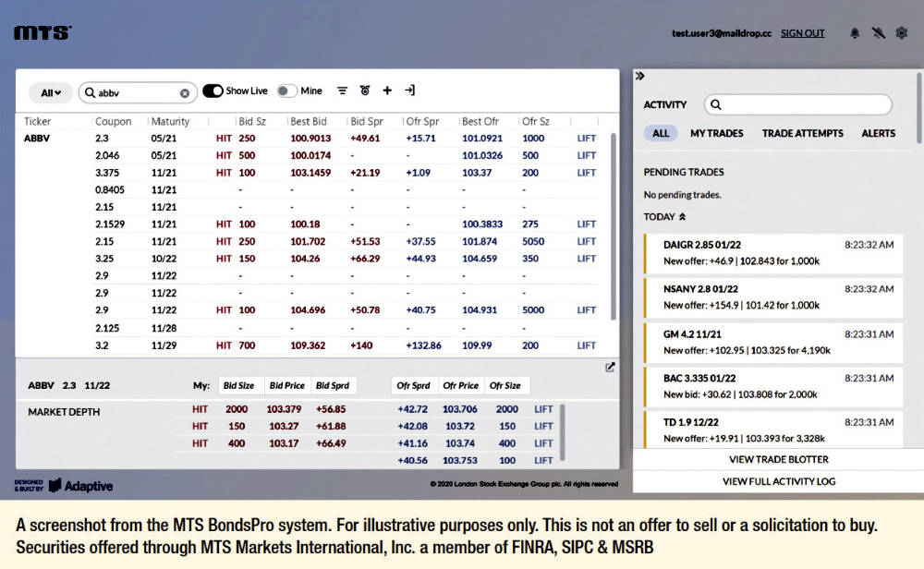Open the All dropdown filter
This screenshot has width=924, height=569.
[x=51, y=93]
